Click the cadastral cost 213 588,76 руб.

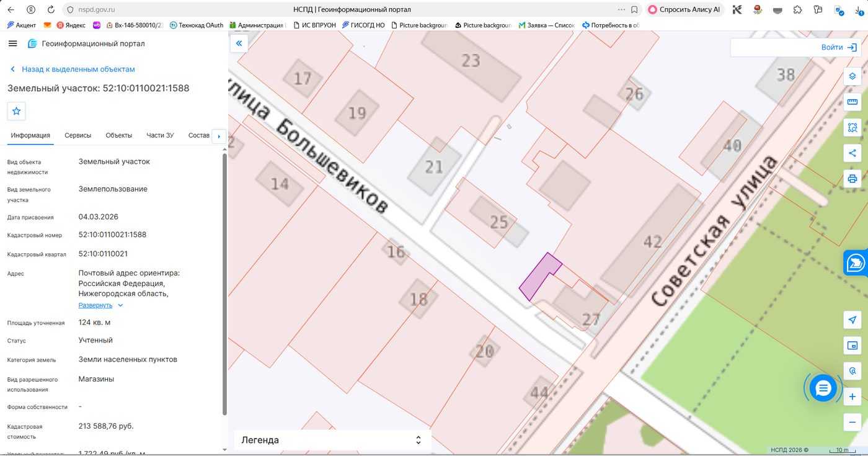coord(106,426)
